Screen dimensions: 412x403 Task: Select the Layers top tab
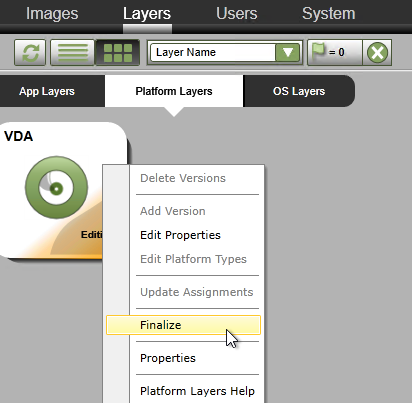147,14
